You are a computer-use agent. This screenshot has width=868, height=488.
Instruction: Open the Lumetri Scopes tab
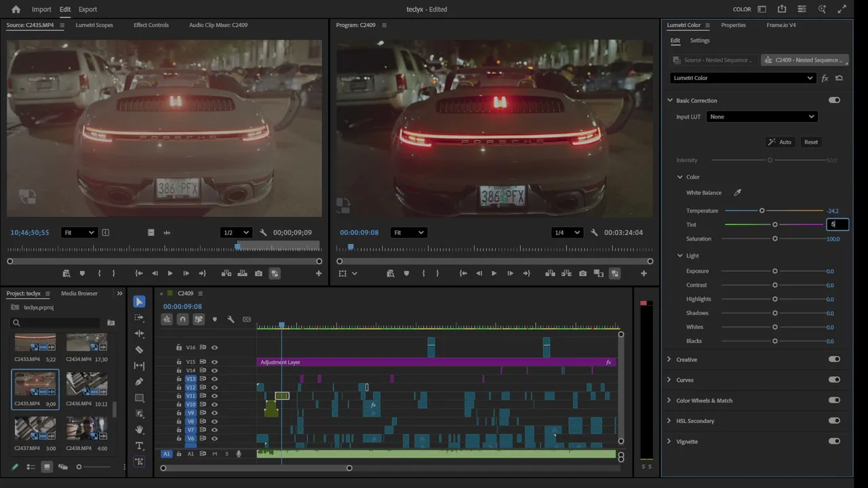click(x=94, y=25)
